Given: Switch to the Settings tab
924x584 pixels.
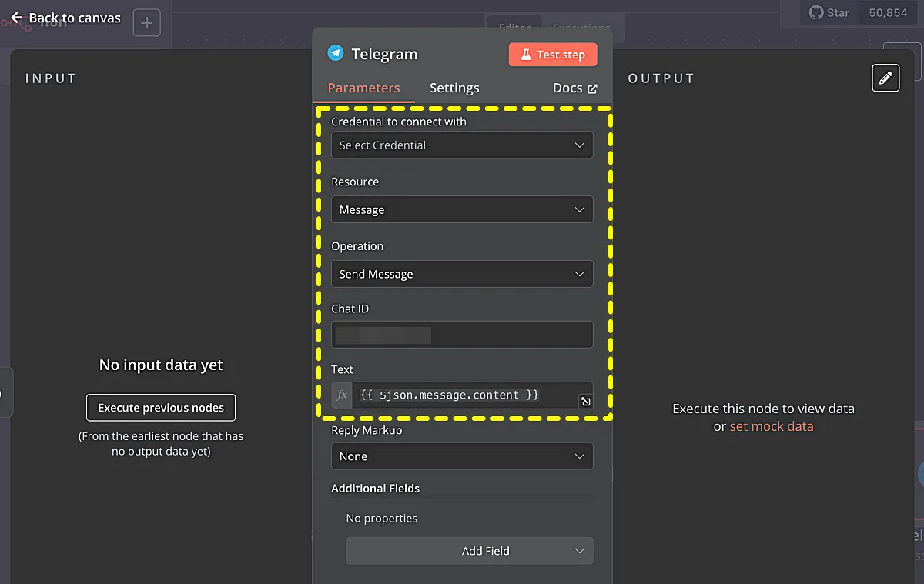Looking at the screenshot, I should point(454,88).
